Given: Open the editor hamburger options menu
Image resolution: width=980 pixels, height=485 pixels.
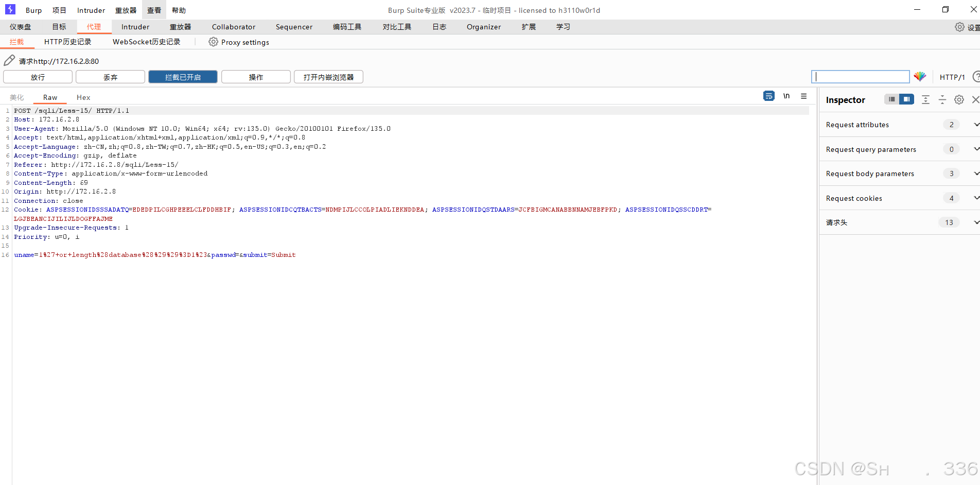Looking at the screenshot, I should click(x=803, y=96).
